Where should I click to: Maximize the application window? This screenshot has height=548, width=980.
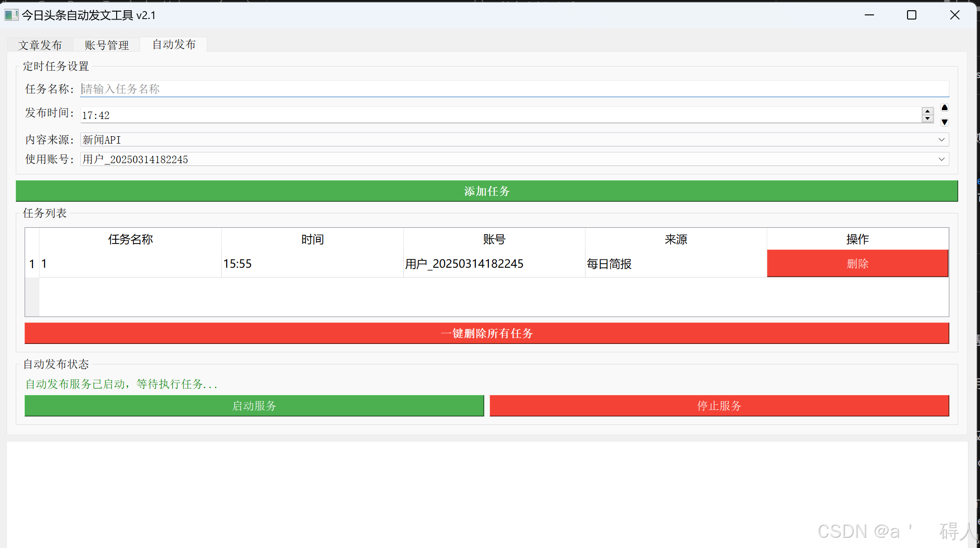(x=912, y=15)
